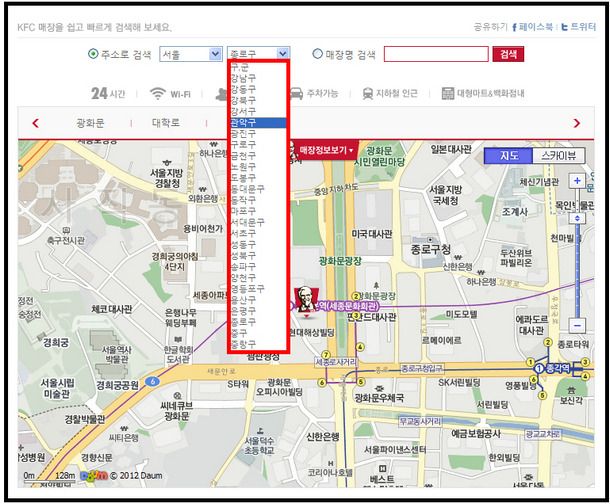The width and height of the screenshot is (610, 504).
Task: Click 미국대사관 label on the map
Action: pyautogui.click(x=372, y=234)
